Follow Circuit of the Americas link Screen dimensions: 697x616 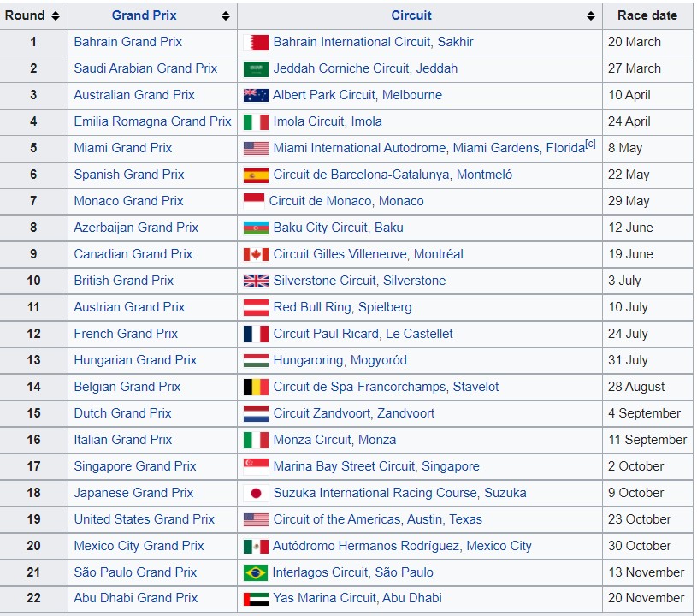(x=336, y=519)
